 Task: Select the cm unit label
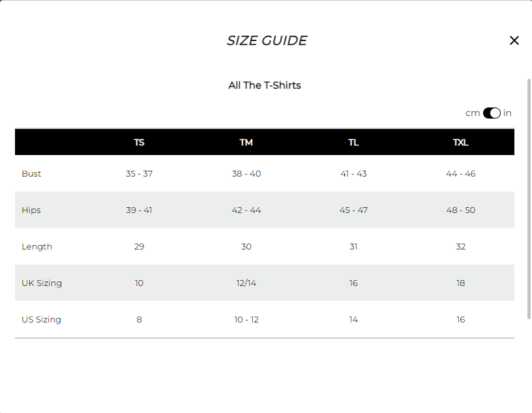coord(473,113)
